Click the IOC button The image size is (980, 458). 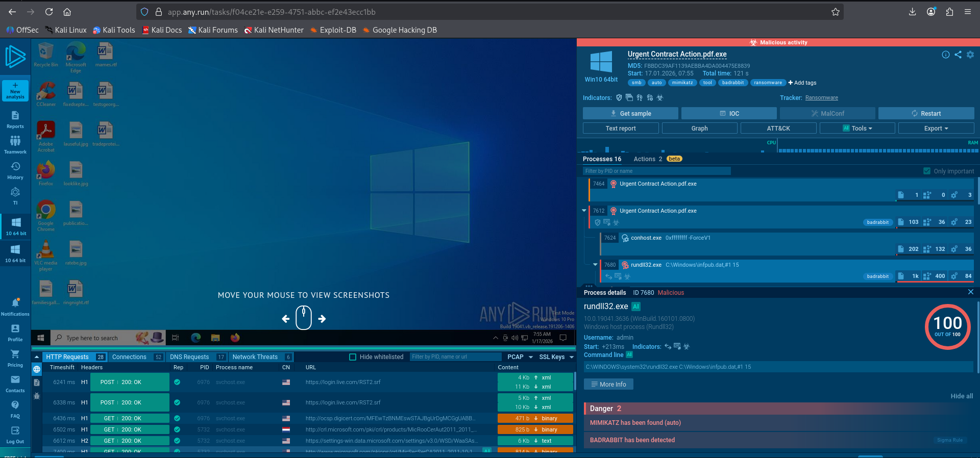[x=729, y=113]
